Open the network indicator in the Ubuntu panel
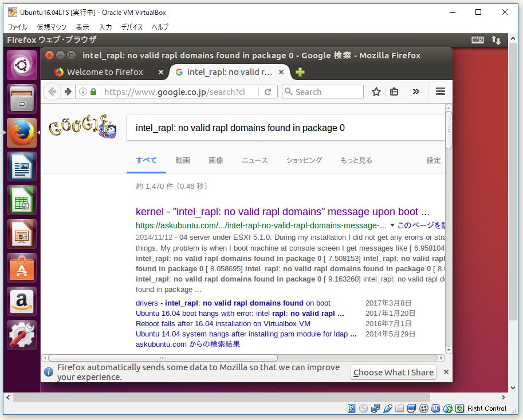Viewport: 523px width, 420px height. tap(496, 40)
